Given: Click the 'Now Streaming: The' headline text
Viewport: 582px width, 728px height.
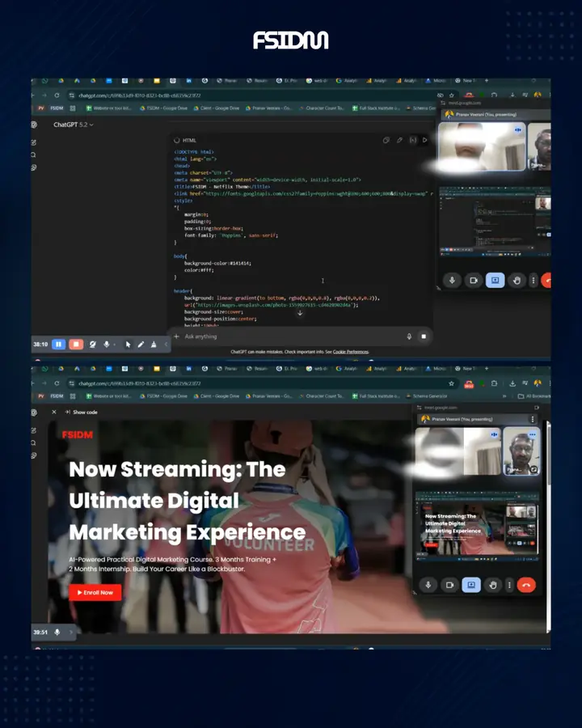Looking at the screenshot, I should pos(177,469).
